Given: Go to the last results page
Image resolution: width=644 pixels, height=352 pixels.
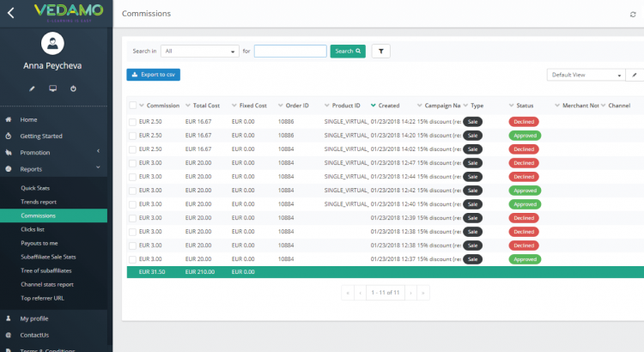Looking at the screenshot, I should click(x=423, y=293).
